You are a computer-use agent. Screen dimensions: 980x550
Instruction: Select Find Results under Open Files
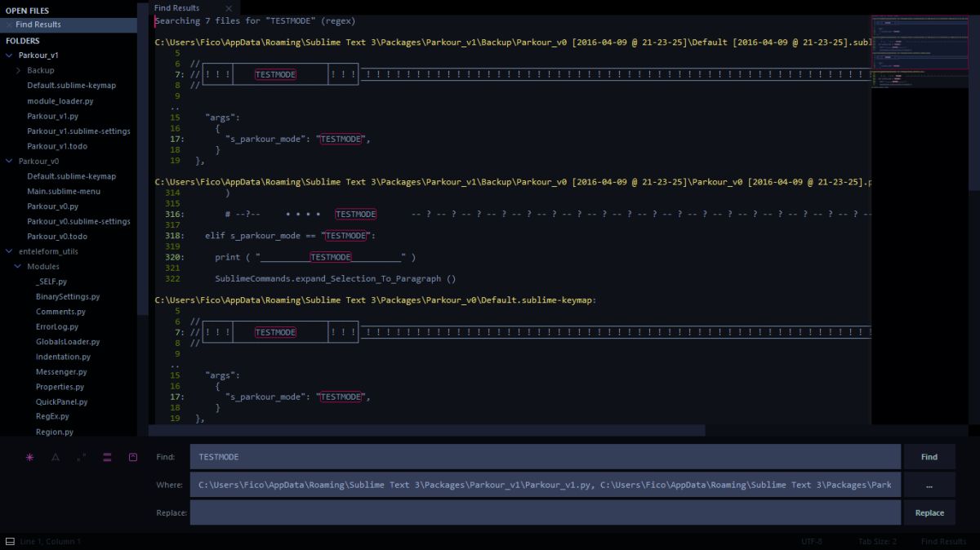(69, 25)
